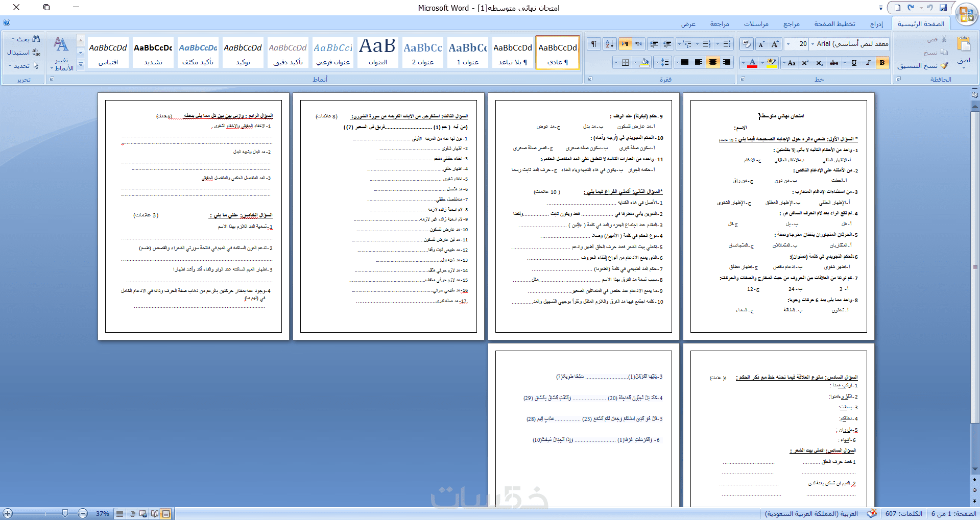Click the yellow text highlight swatch
The height and width of the screenshot is (520, 980).
pos(771,63)
